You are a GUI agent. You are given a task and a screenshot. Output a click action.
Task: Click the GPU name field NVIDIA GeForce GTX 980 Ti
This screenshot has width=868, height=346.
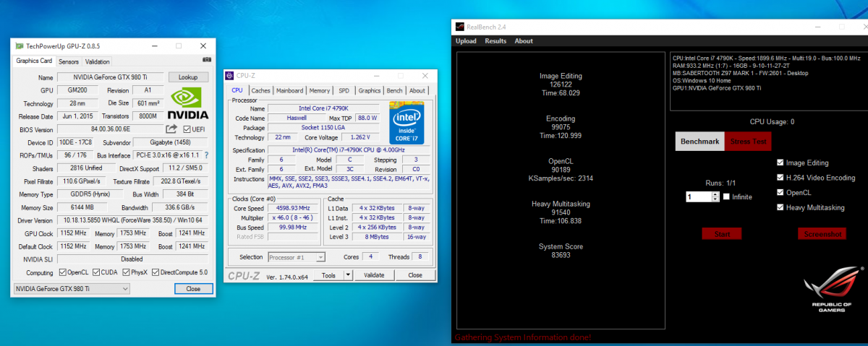(109, 77)
